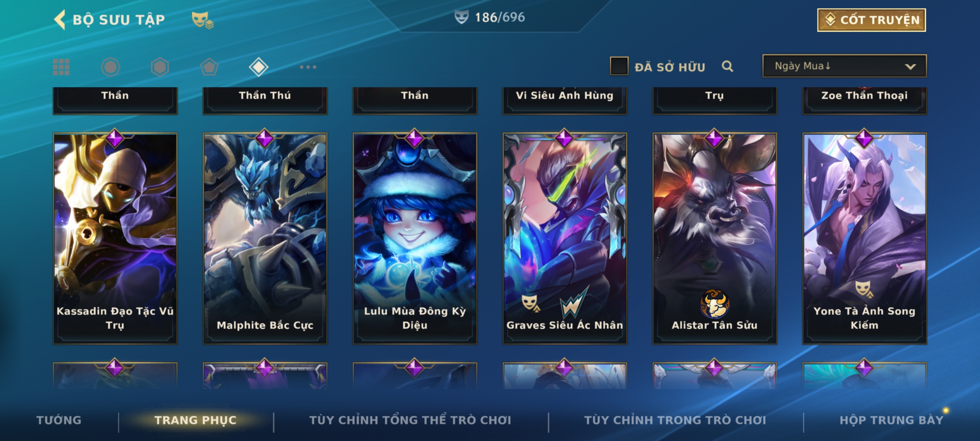Open the skin search magnifier
Viewport: 980px width, 441px height.
727,66
